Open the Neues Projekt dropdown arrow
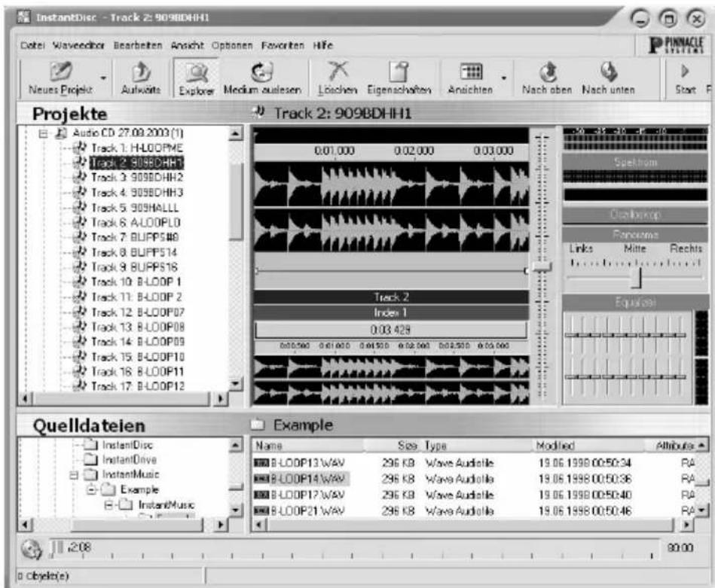Screen dimensions: 715x588 click(103, 78)
